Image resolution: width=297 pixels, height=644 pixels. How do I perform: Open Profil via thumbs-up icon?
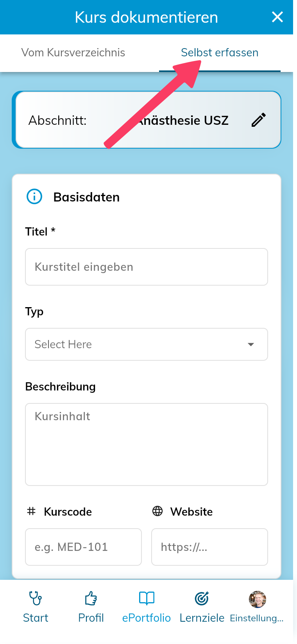pos(91,598)
